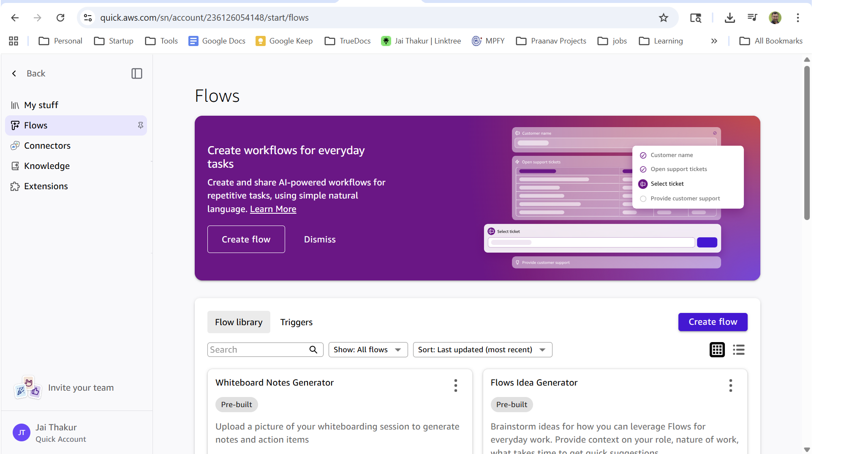The image size is (868, 454).
Task: Open All Bookmarks folder
Action: (x=771, y=41)
